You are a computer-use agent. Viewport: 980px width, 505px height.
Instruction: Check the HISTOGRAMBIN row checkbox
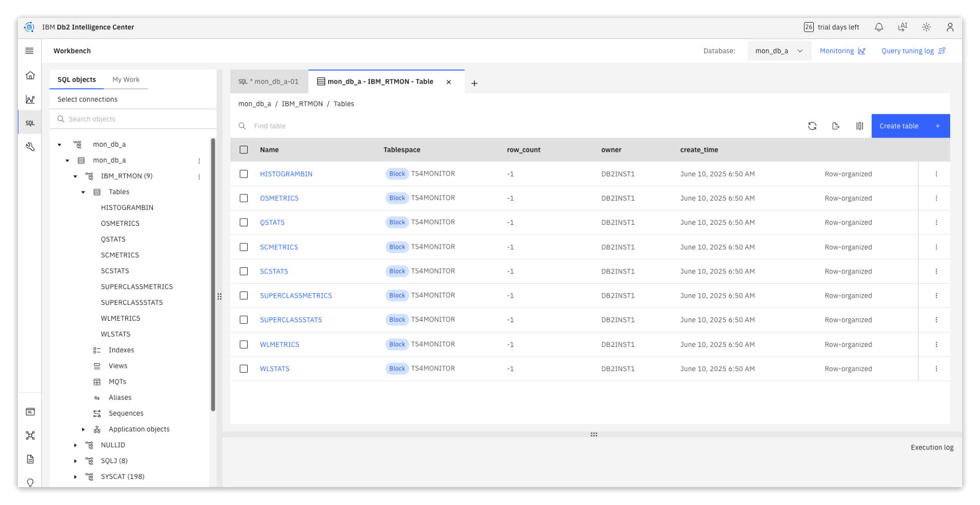[244, 174]
